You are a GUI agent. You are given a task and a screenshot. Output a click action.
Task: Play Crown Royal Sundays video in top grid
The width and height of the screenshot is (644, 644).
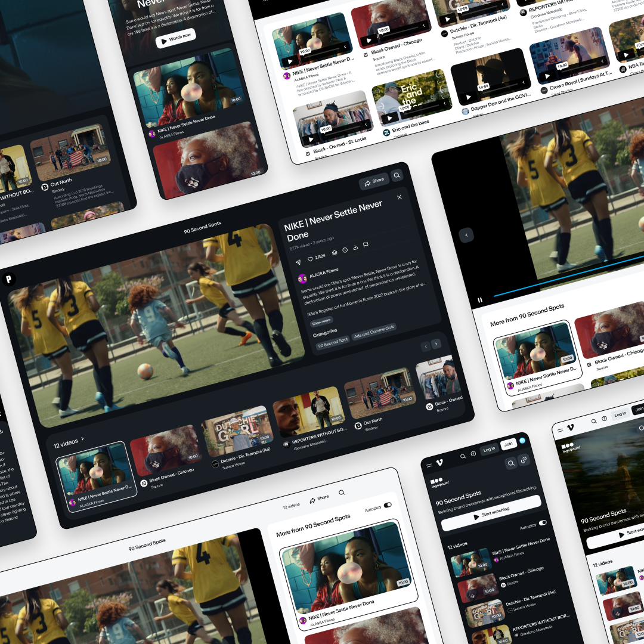point(547,76)
